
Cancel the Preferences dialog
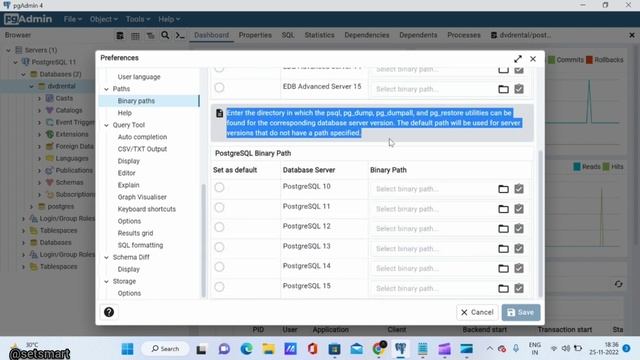(477, 313)
